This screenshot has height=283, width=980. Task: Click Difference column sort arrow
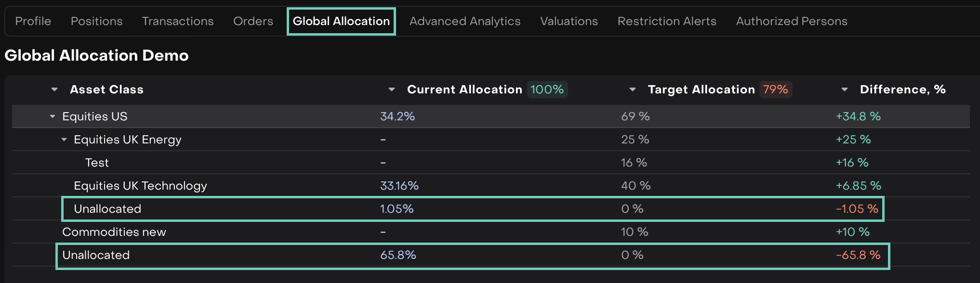[845, 90]
